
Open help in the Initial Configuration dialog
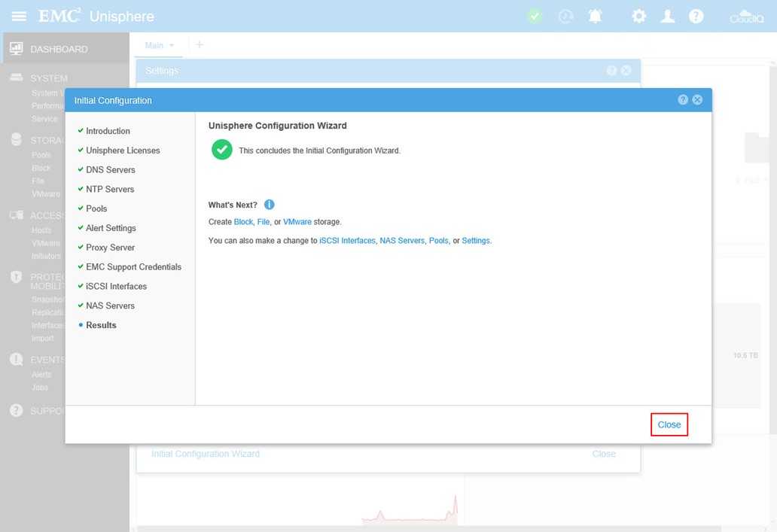pos(683,99)
